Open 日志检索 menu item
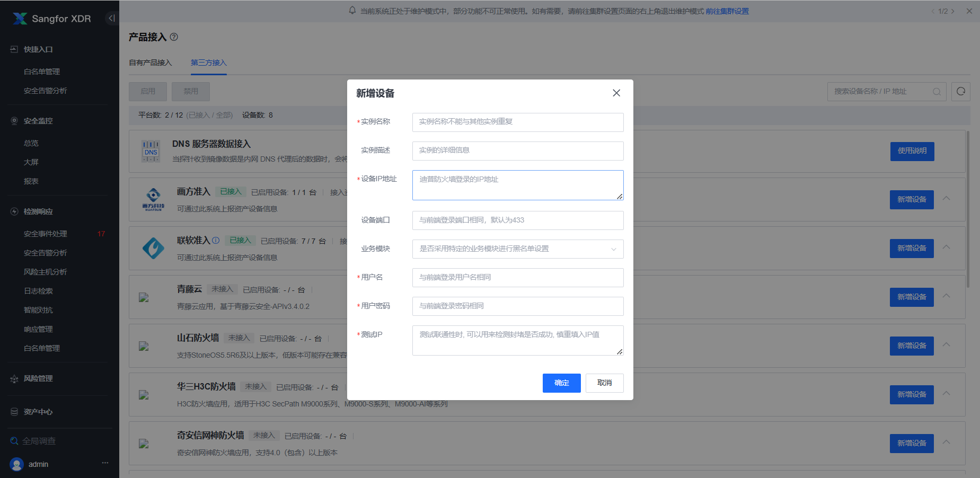This screenshot has height=478, width=980. coord(38,291)
